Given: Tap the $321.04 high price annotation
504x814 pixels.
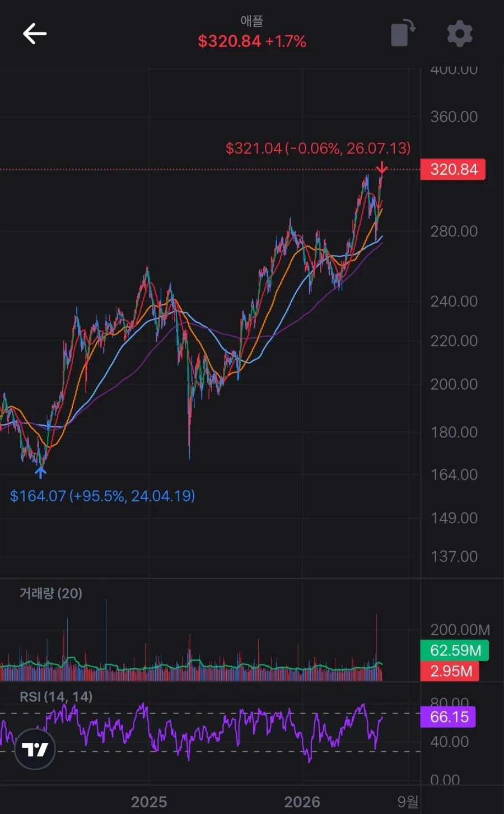Looking at the screenshot, I should [x=318, y=148].
